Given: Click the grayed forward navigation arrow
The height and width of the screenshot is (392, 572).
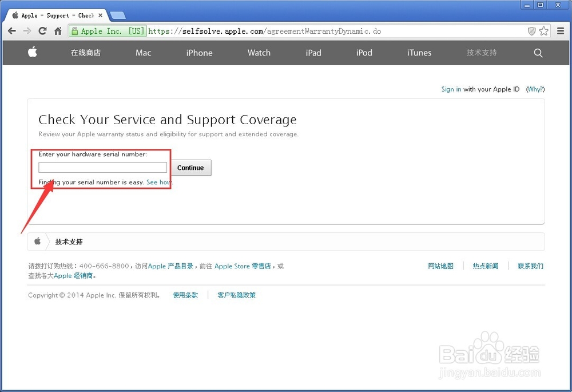Looking at the screenshot, I should tap(26, 31).
